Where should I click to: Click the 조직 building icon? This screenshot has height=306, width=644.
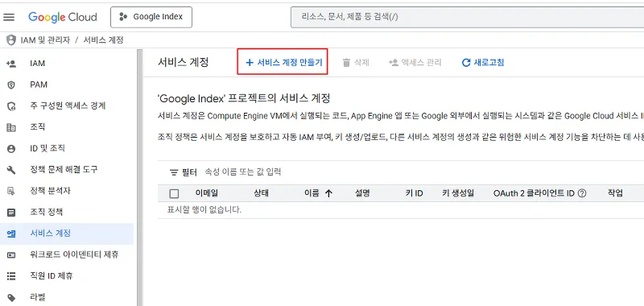tap(11, 127)
